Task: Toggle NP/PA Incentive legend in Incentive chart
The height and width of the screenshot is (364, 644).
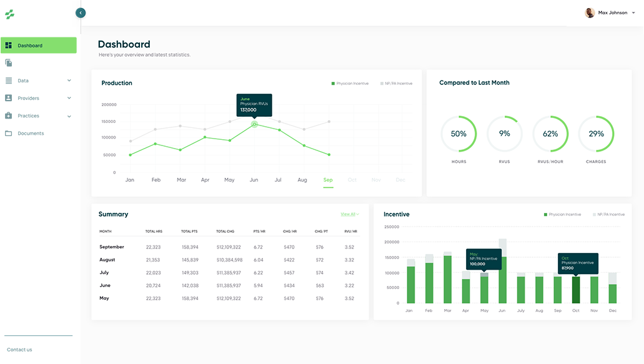Action: pyautogui.click(x=608, y=214)
